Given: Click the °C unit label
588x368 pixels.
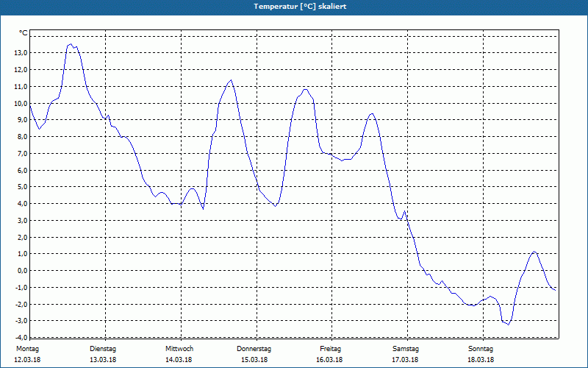Looking at the screenshot, I should [24, 33].
